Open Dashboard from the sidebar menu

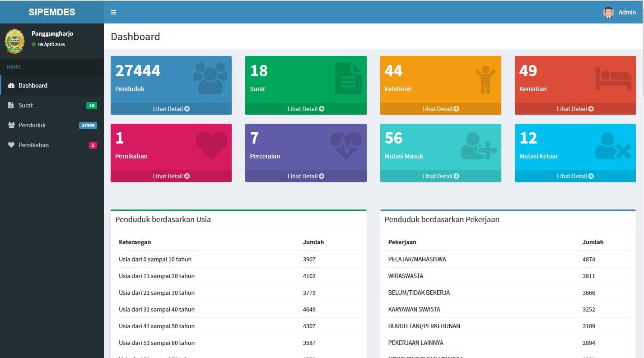52,85
